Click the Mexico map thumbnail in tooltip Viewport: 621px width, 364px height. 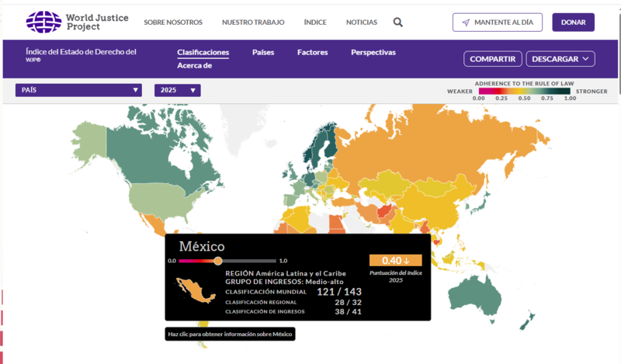196,290
